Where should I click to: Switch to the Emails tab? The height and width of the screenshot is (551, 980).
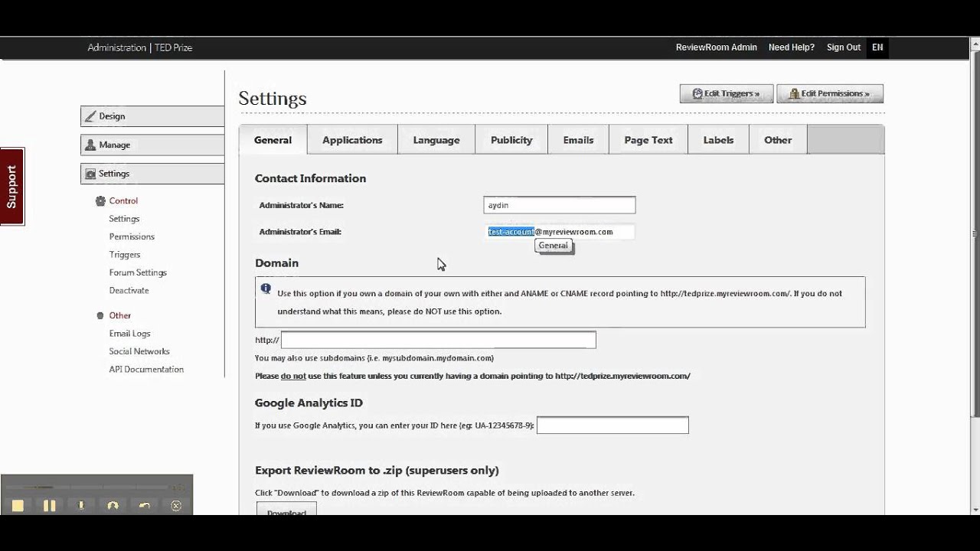pyautogui.click(x=578, y=140)
